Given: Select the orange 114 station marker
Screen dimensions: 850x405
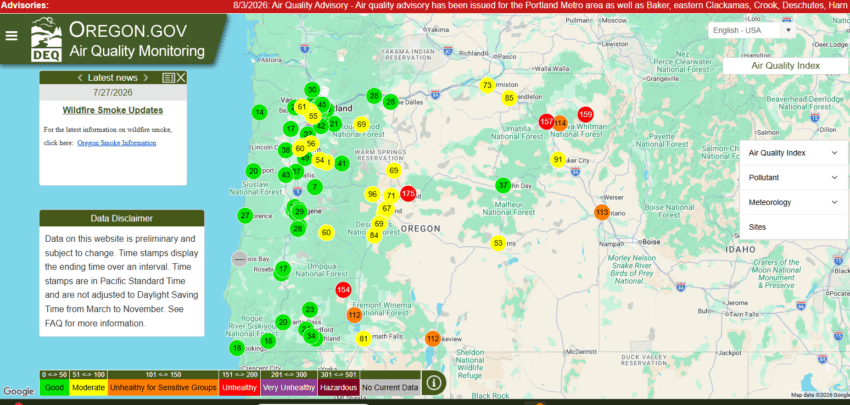Looking at the screenshot, I should (561, 123).
